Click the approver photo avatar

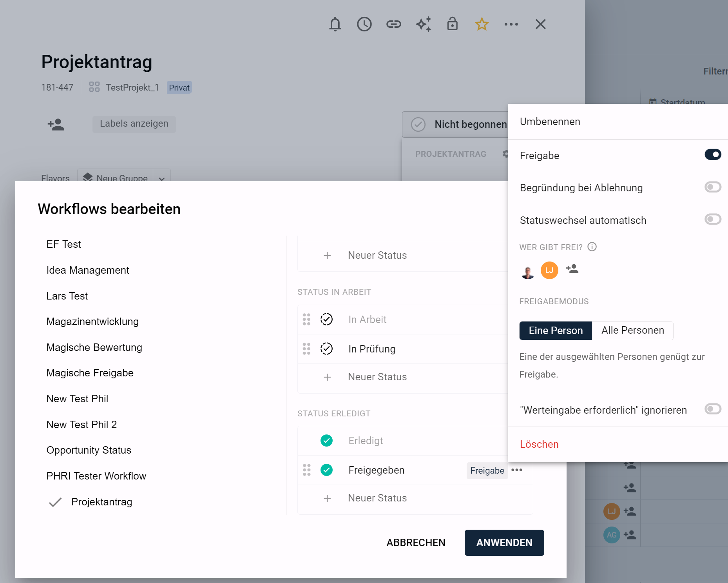pyautogui.click(x=528, y=271)
